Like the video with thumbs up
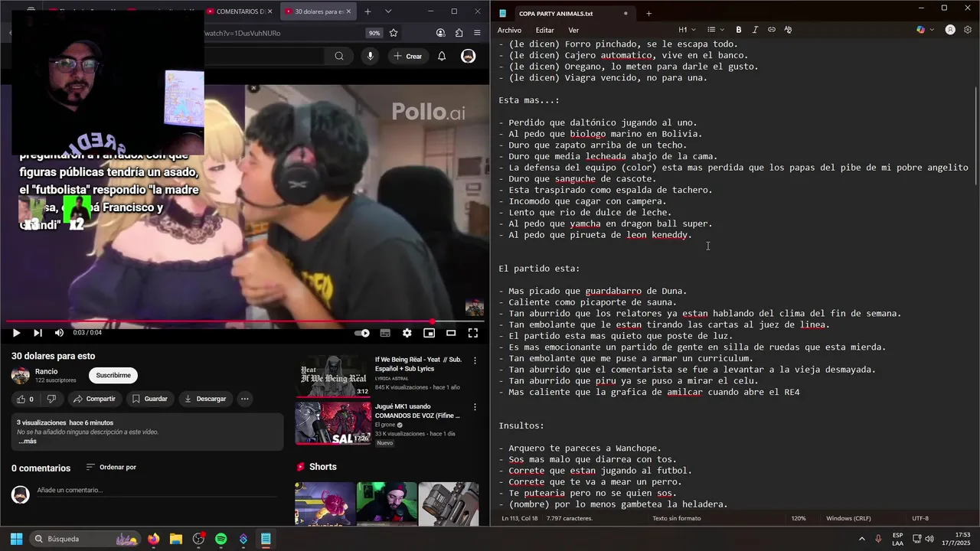The height and width of the screenshot is (551, 980). pyautogui.click(x=24, y=399)
